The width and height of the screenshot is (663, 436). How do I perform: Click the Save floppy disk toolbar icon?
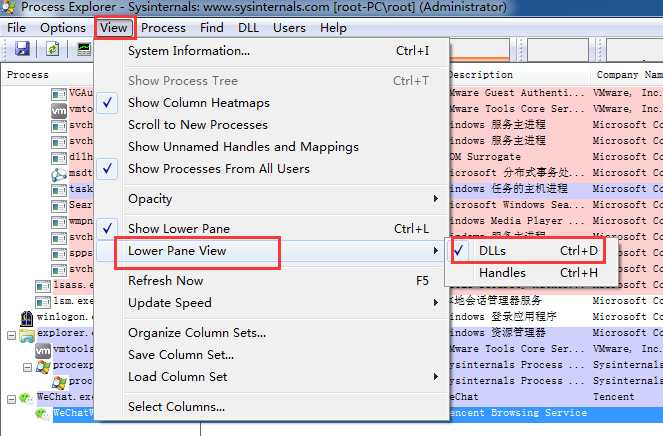[22, 49]
